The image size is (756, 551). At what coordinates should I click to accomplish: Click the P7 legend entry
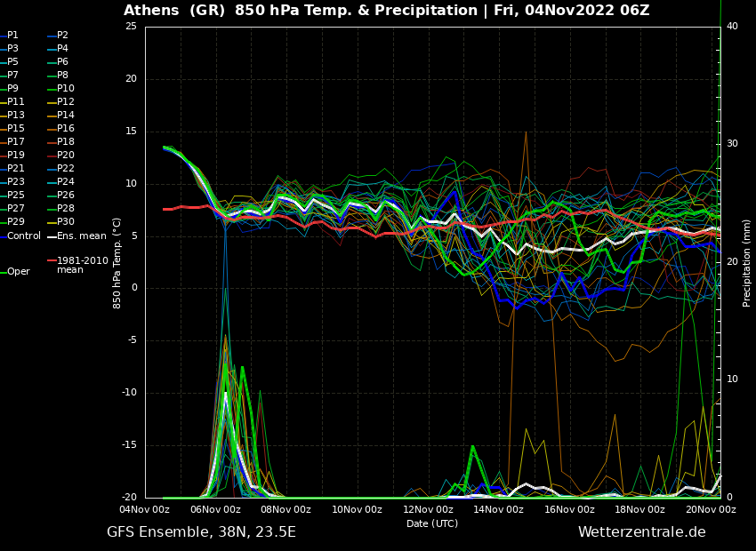(10, 76)
